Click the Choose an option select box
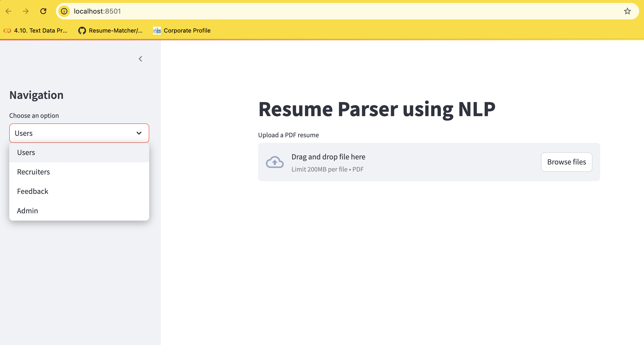This screenshot has height=345, width=644. 72,133
